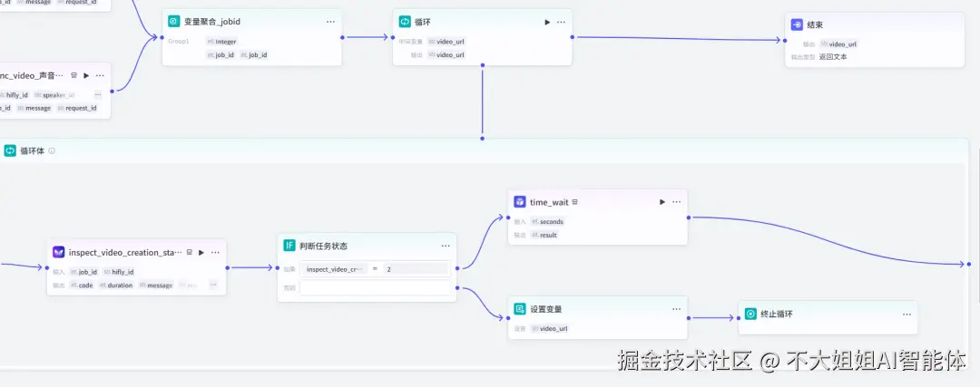
Task: Click the 终止循环 node's teal icon
Action: [750, 314]
